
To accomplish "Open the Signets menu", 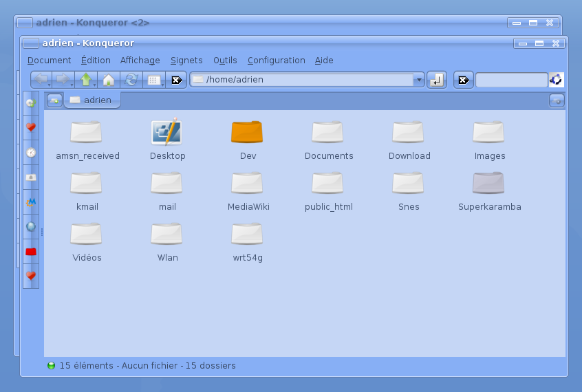I will [x=186, y=60].
